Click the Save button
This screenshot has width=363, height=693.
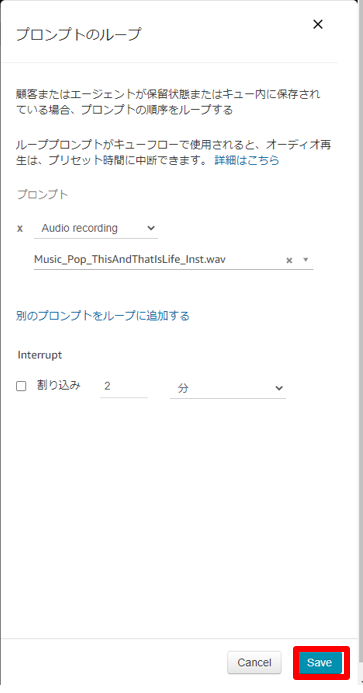[x=320, y=663]
